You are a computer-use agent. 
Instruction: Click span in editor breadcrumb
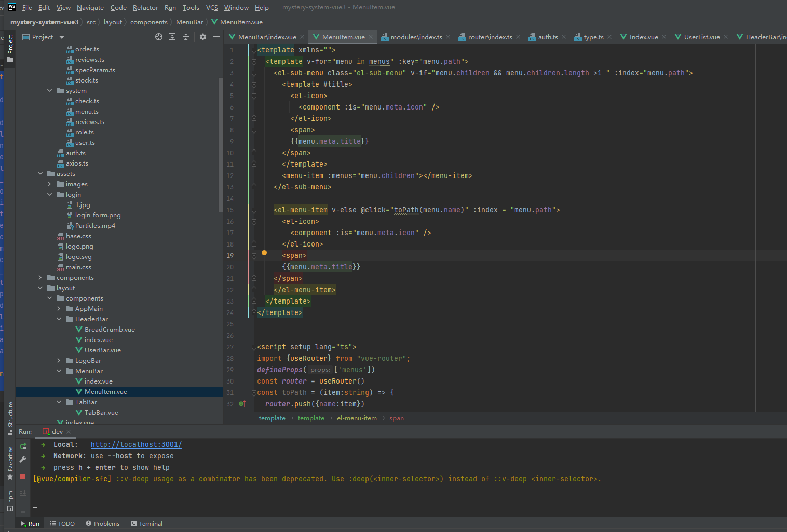[397, 418]
